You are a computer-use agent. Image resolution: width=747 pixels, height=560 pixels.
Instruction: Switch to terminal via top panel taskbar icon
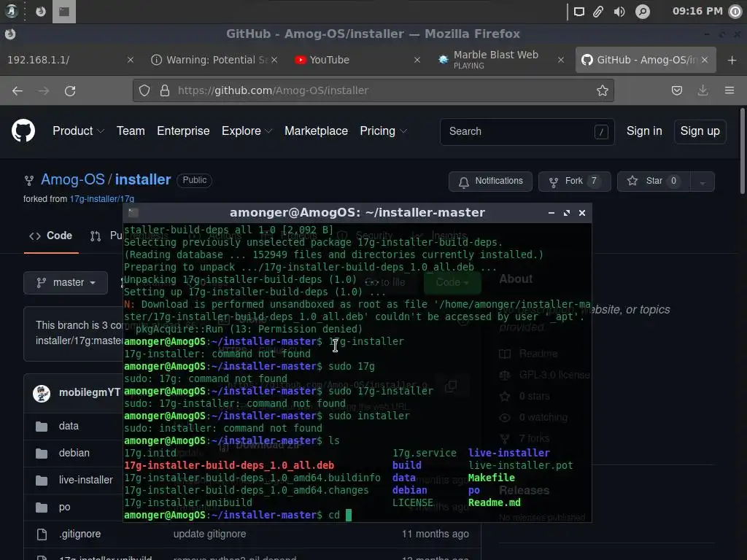click(64, 12)
